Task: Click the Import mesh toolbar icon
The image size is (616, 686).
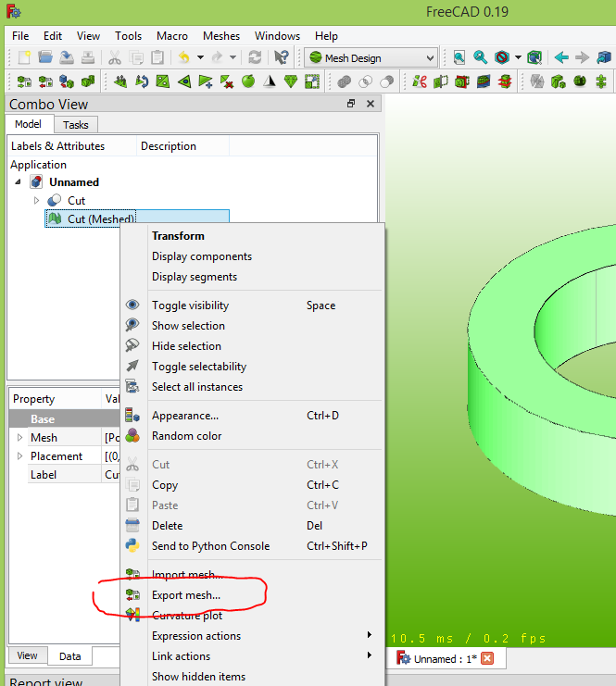Action: tap(24, 81)
